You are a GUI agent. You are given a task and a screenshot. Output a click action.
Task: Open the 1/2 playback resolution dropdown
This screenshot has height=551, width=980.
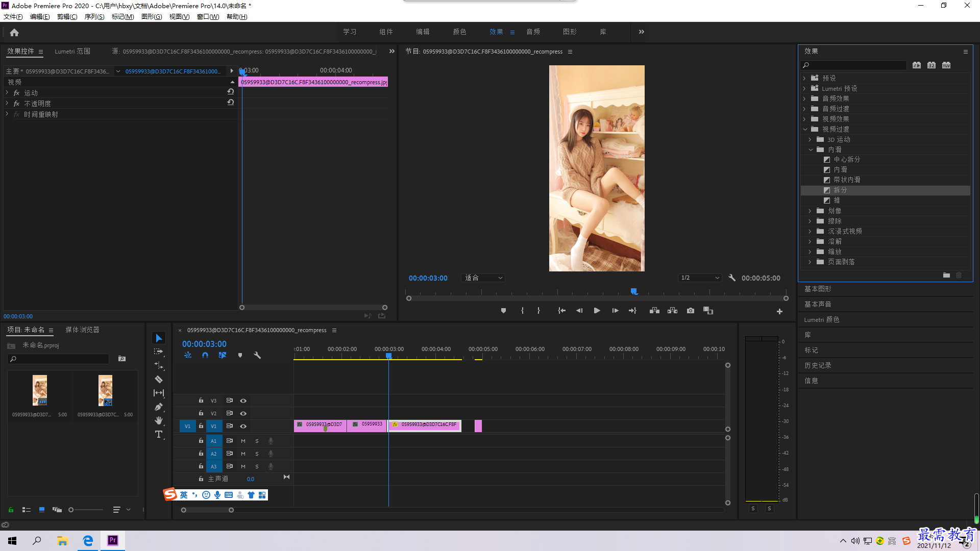tap(700, 278)
